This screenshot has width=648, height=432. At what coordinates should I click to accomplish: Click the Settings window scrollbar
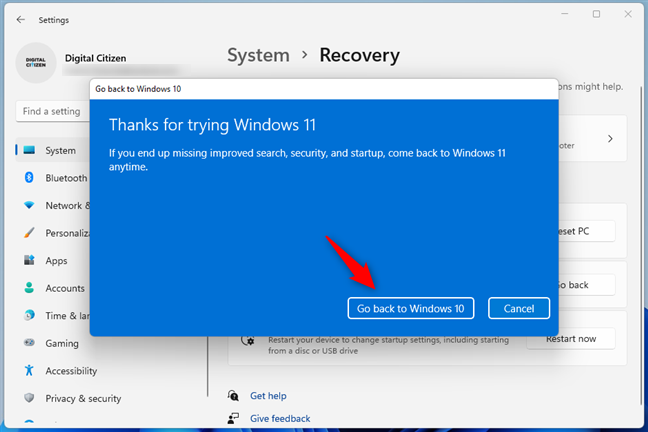click(641, 246)
